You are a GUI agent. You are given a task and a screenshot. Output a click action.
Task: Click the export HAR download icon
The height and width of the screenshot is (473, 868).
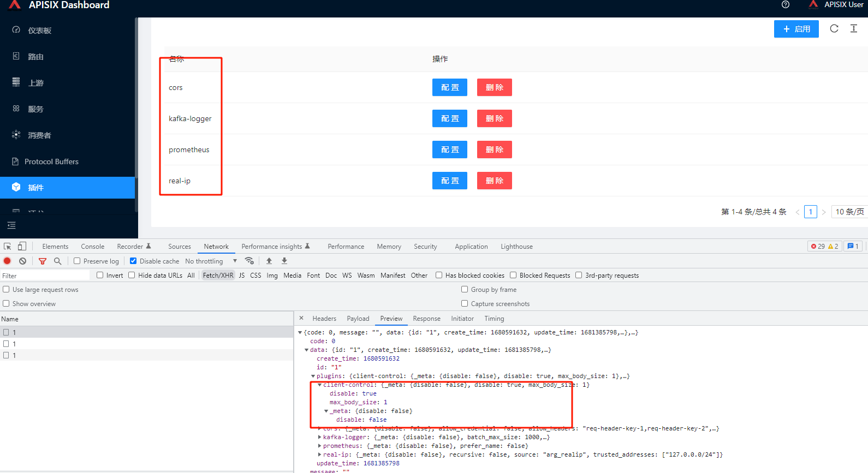click(x=284, y=261)
